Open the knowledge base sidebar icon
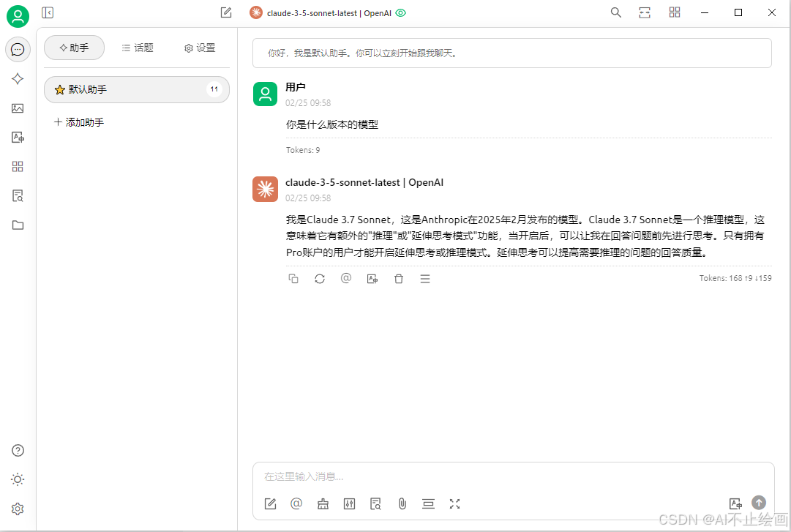 click(x=18, y=195)
